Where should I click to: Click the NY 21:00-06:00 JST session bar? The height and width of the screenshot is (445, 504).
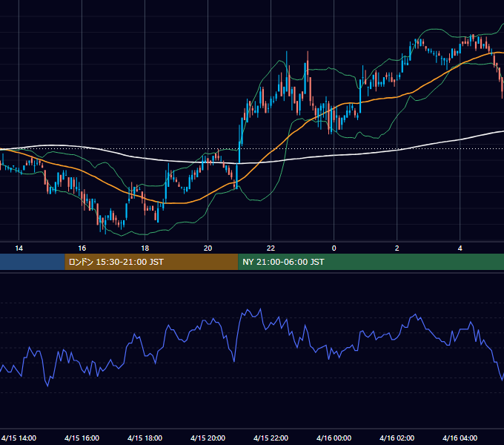(371, 262)
